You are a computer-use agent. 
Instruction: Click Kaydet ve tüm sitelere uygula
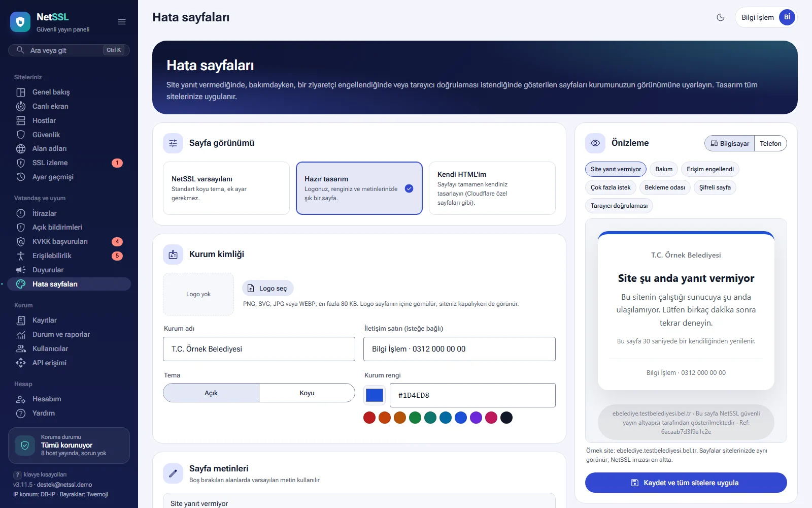click(686, 483)
